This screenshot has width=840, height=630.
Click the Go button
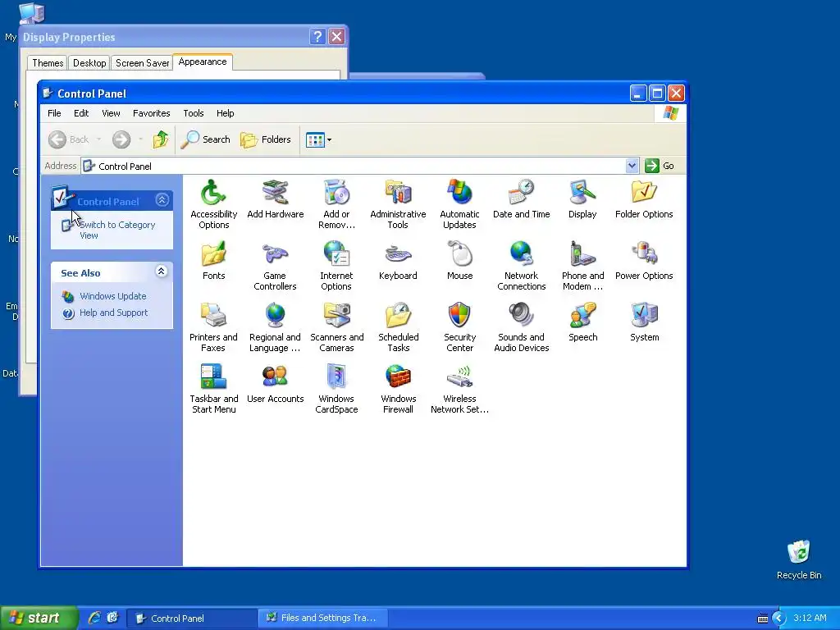pyautogui.click(x=660, y=166)
